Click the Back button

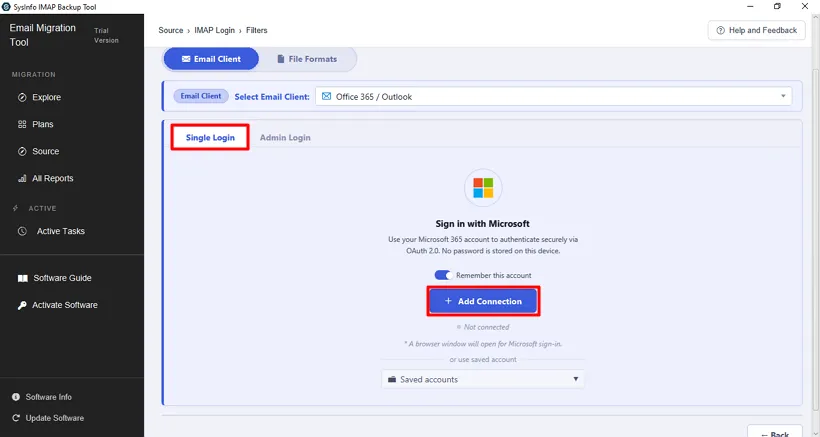(775, 431)
